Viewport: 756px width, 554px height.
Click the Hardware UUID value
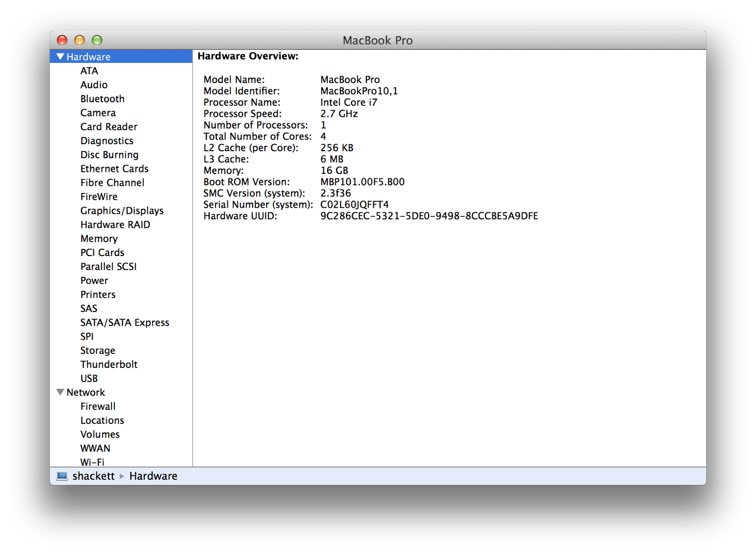coord(429,216)
